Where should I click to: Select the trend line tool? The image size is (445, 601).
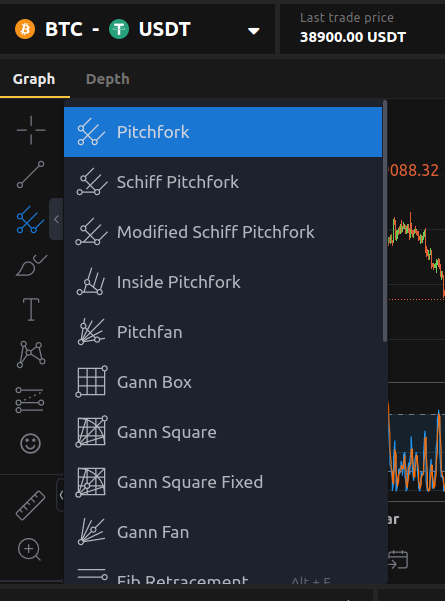pyautogui.click(x=31, y=175)
